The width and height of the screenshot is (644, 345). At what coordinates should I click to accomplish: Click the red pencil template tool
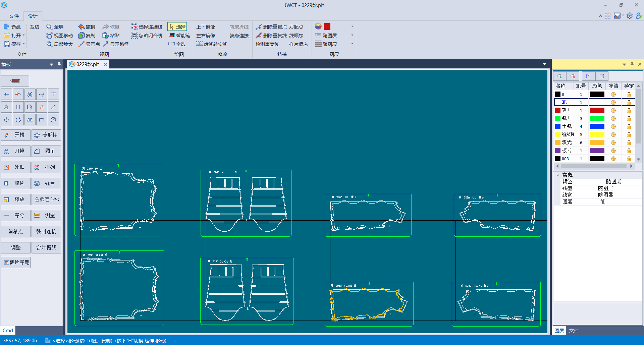tap(15, 81)
